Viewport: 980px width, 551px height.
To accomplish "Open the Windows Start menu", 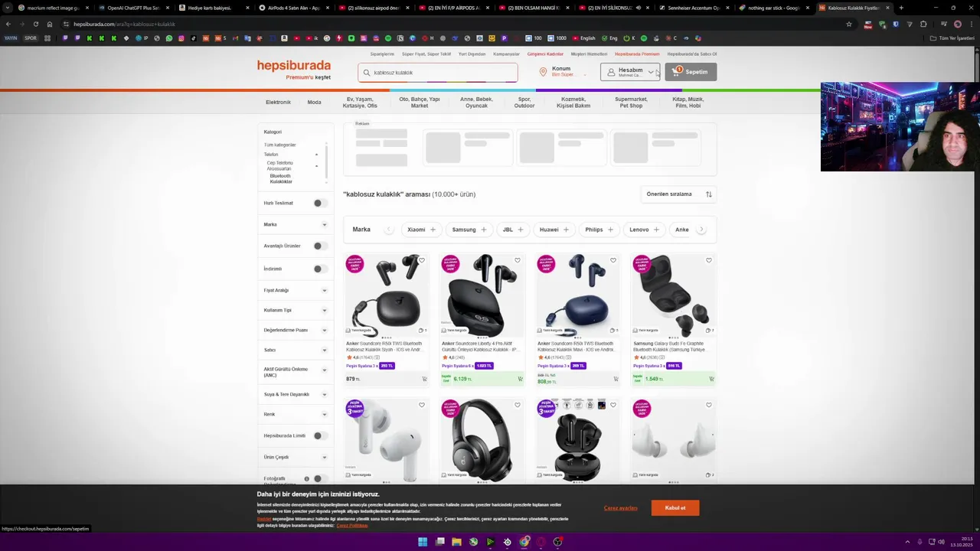I will [423, 542].
